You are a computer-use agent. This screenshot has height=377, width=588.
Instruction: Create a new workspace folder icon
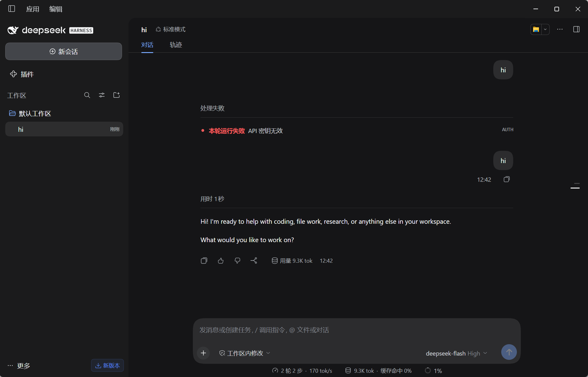pos(116,95)
